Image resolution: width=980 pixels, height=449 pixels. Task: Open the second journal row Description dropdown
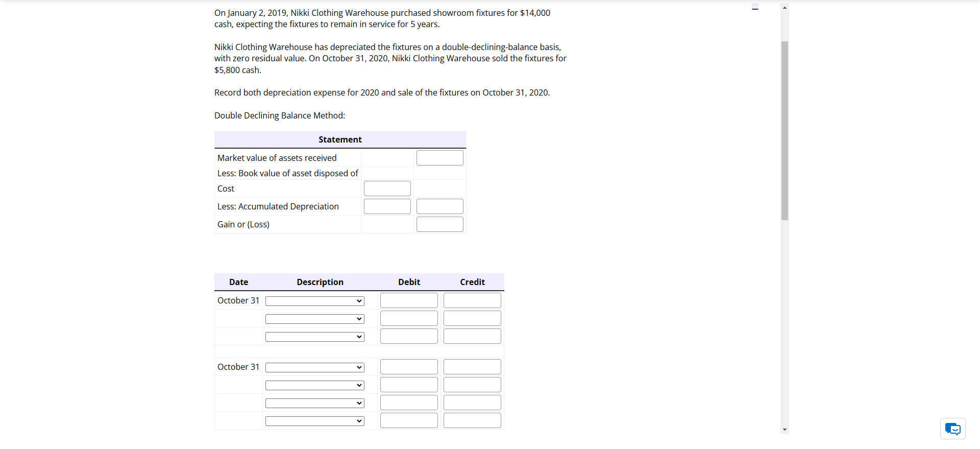coord(315,319)
